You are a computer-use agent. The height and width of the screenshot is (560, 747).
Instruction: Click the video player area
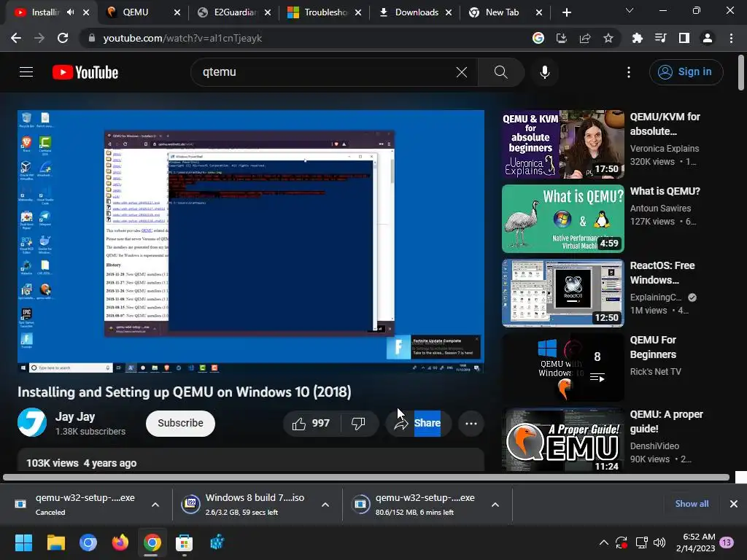pyautogui.click(x=251, y=241)
